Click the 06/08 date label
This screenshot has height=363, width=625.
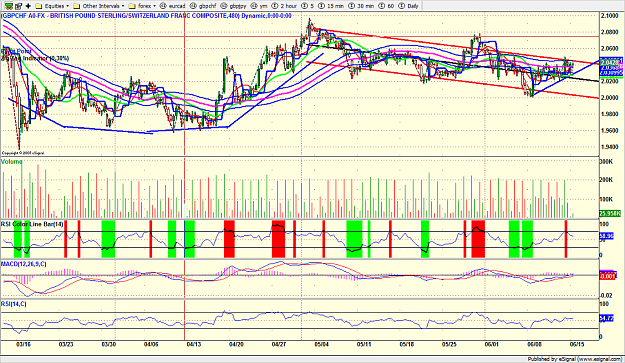click(x=535, y=344)
